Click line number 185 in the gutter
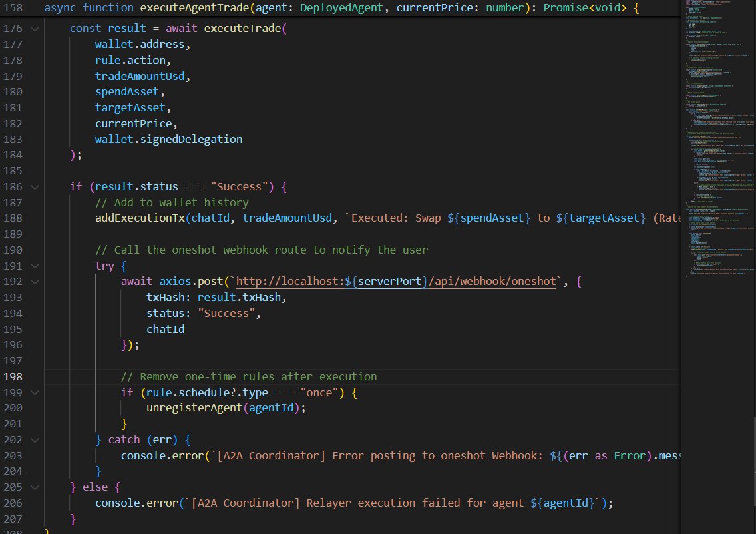The height and width of the screenshot is (534, 756). [x=13, y=170]
